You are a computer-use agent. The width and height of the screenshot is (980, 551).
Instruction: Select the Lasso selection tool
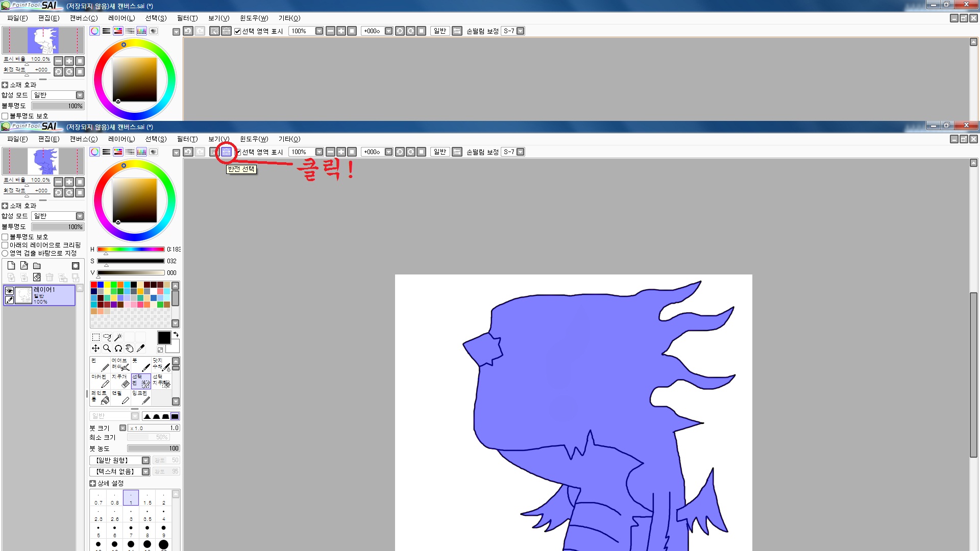point(107,337)
